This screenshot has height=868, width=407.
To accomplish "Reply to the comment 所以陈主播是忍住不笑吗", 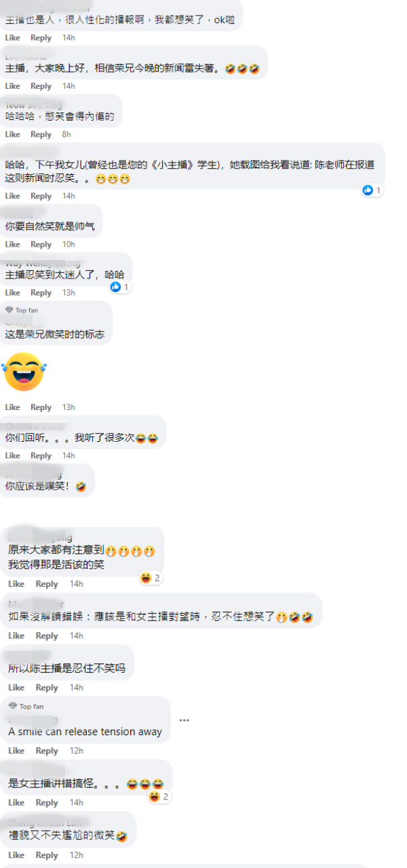I will 47,688.
